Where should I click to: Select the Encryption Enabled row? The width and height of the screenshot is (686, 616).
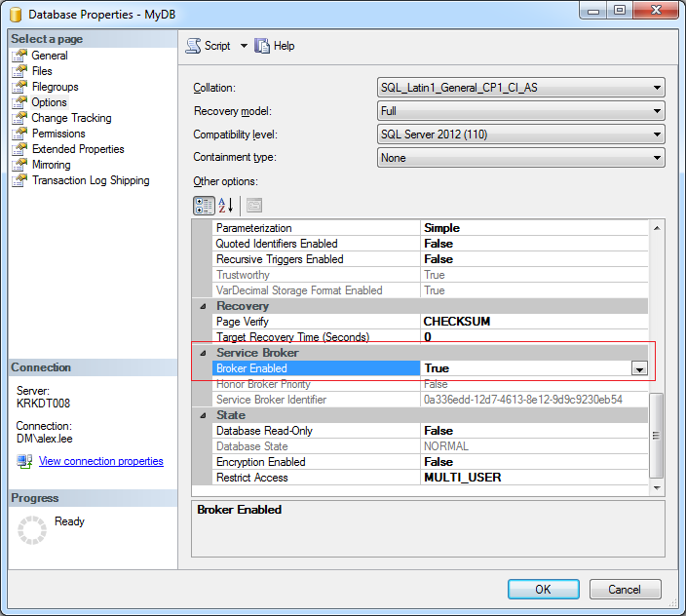pos(431,462)
